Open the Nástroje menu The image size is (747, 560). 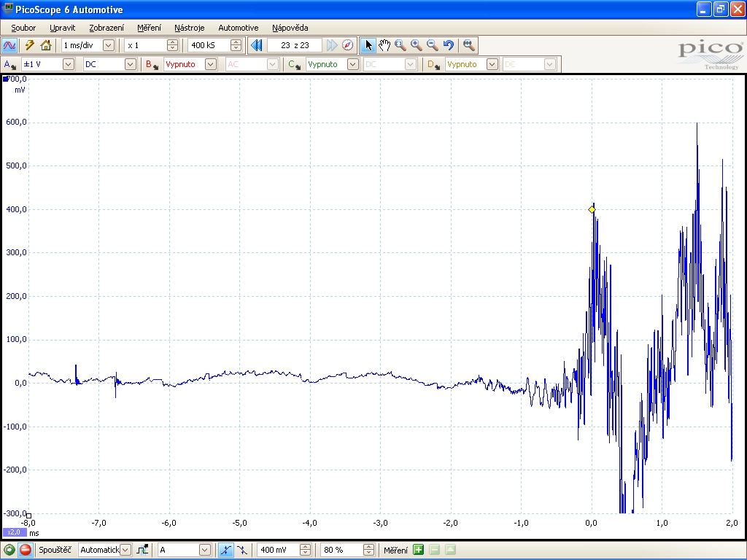189,28
